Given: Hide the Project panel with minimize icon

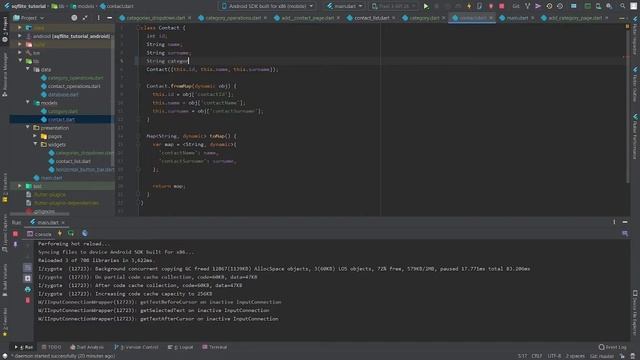Looking at the screenshot, I should [x=109, y=18].
